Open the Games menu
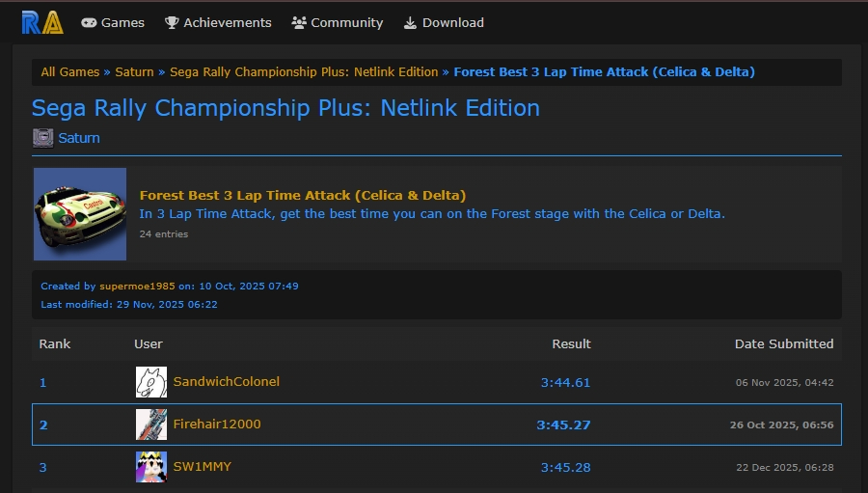This screenshot has width=868, height=493. pyautogui.click(x=113, y=22)
